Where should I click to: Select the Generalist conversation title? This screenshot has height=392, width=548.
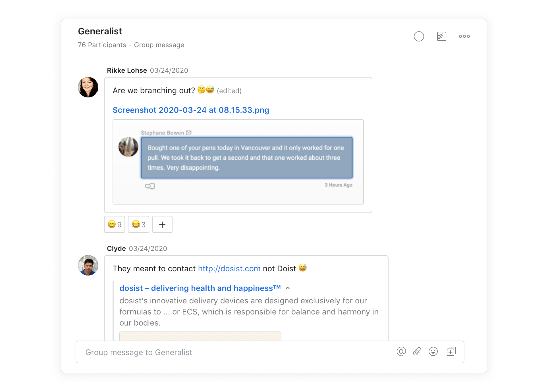point(100,31)
